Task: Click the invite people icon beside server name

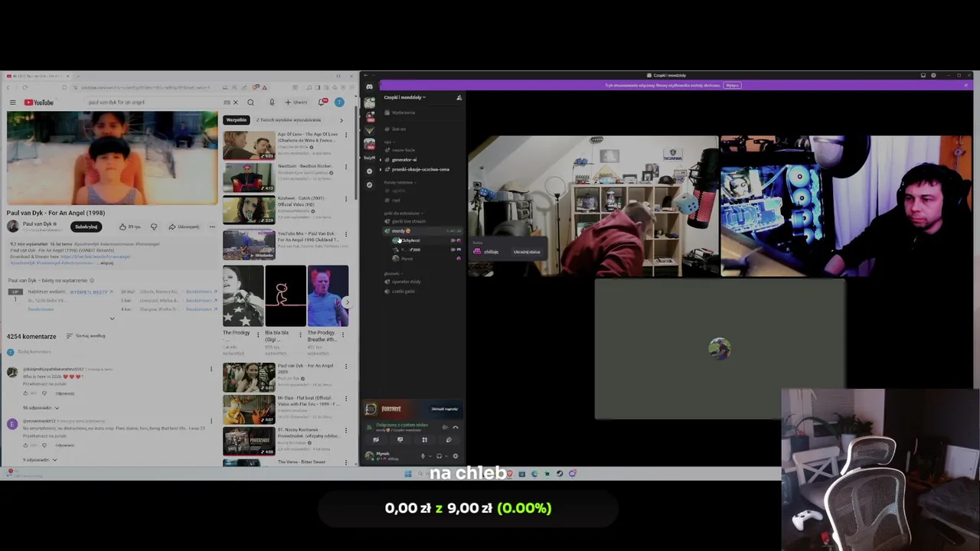Action: [459, 97]
